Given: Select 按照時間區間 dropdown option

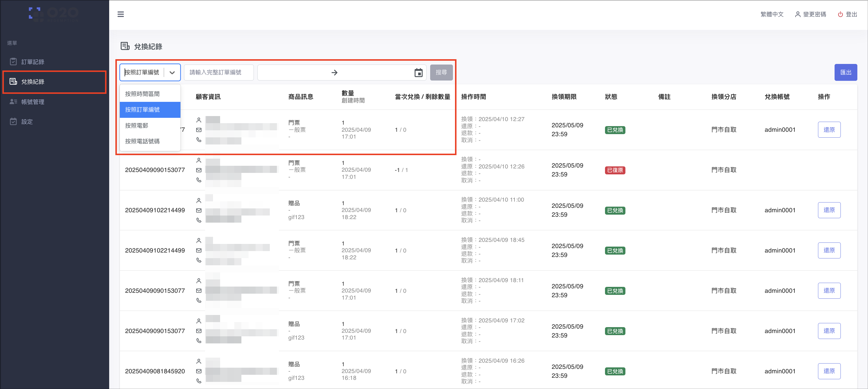Looking at the screenshot, I should 150,94.
